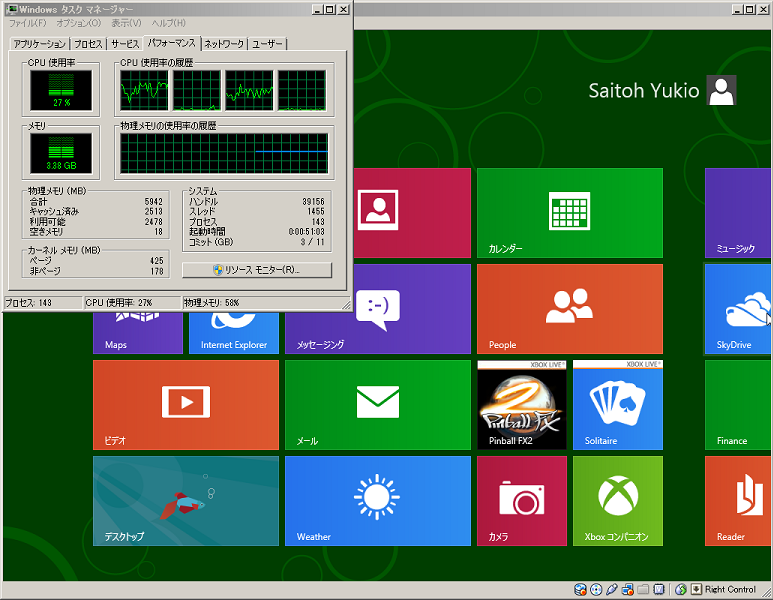Open the Video (ビデオ) tile
Screen dimensions: 773x600
coord(185,404)
